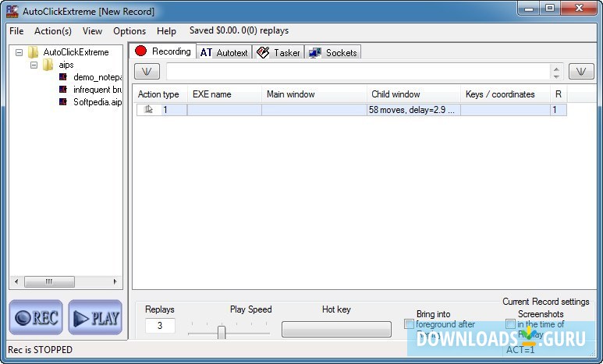Click the Hot key assignment button

[x=336, y=330]
